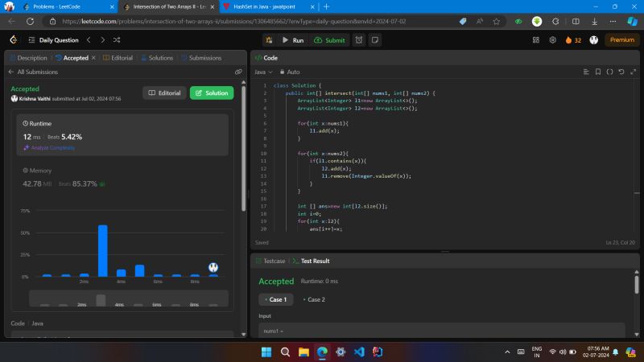Viewport: 644px width, 362px height.
Task: Select the Case 2 test case
Action: [314, 299]
